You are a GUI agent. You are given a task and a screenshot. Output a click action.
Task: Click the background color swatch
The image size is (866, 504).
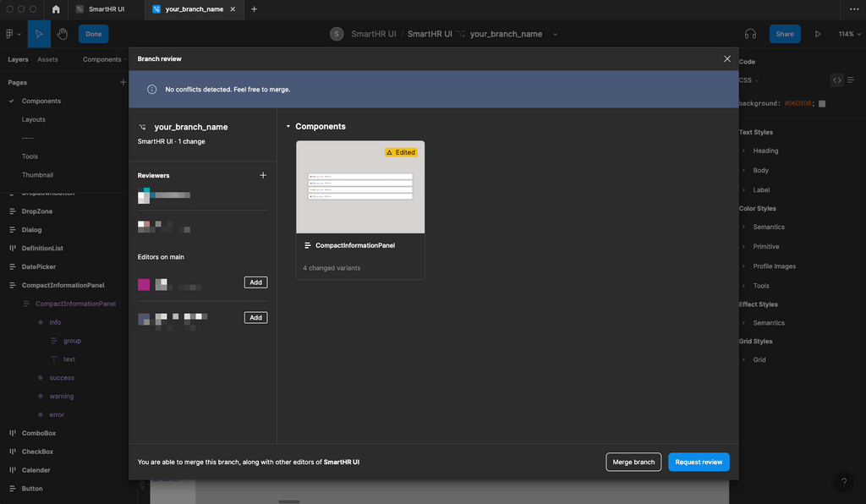[x=822, y=103]
